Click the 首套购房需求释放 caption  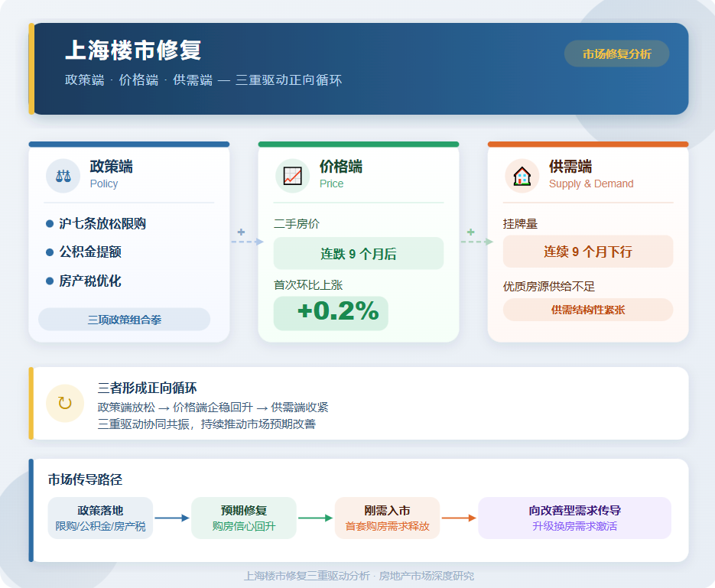click(x=387, y=527)
